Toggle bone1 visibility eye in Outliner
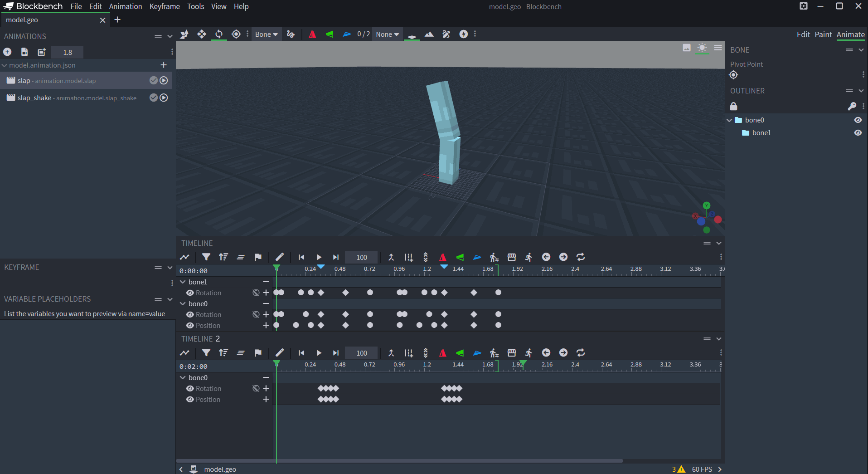The height and width of the screenshot is (474, 868). (858, 133)
